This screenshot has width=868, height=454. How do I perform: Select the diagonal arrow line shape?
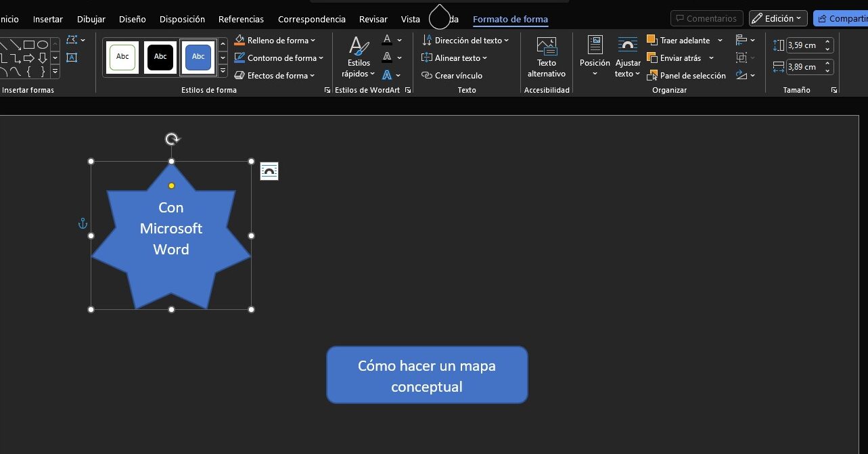[x=15, y=45]
